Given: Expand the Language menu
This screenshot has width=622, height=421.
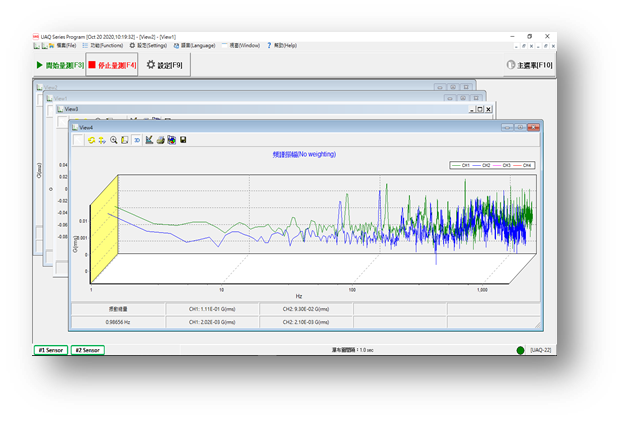Looking at the screenshot, I should pos(197,45).
